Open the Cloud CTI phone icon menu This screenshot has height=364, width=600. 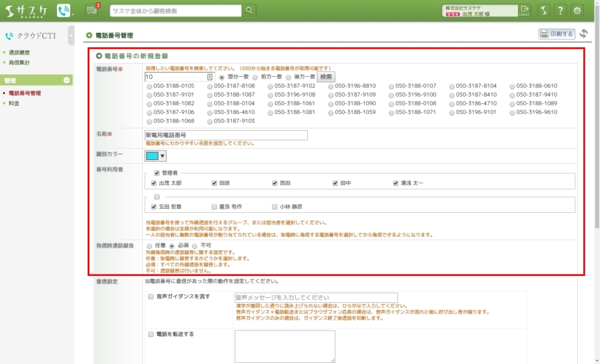pyautogui.click(x=63, y=10)
